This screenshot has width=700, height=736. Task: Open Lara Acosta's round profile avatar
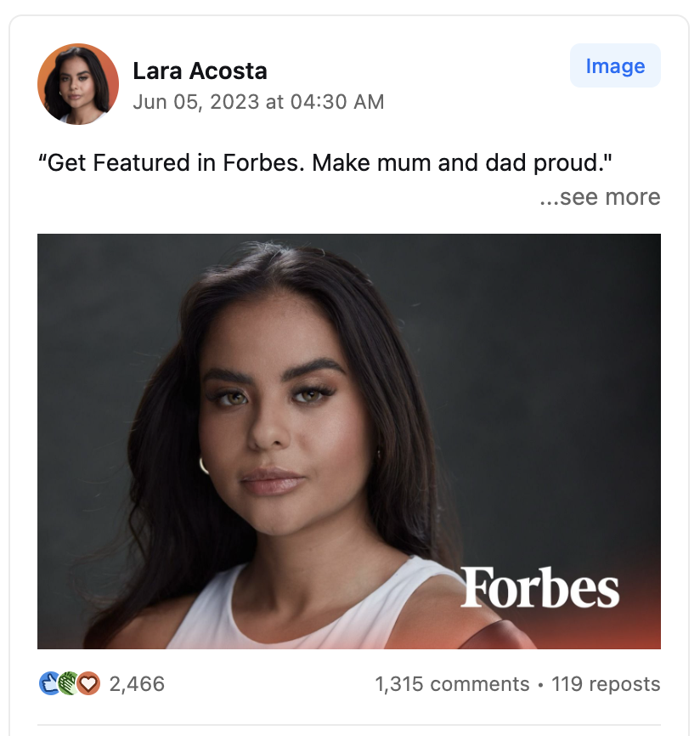coord(78,84)
